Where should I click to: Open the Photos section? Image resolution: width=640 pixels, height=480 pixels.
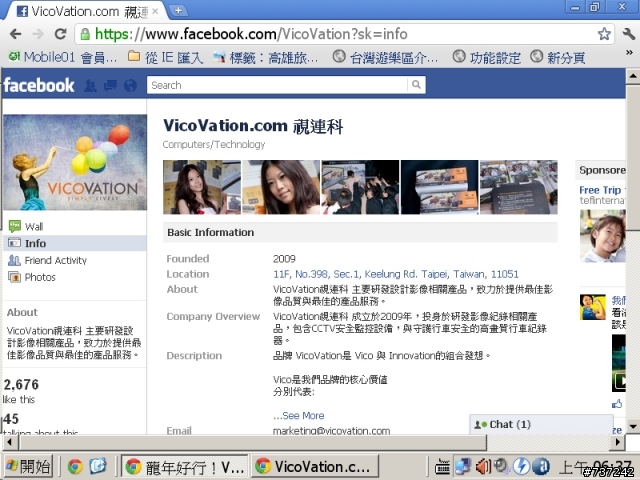(32, 277)
